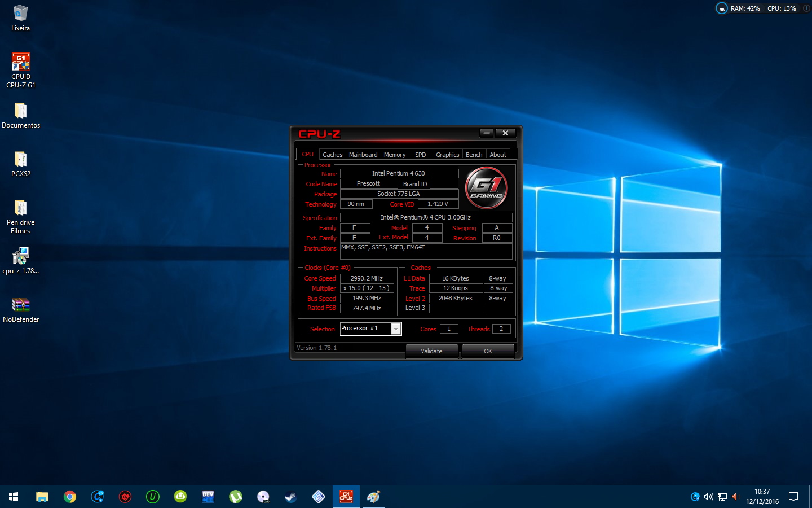Click the 1.420 V core VID value
Viewport: 812px width, 508px height.
pos(438,204)
